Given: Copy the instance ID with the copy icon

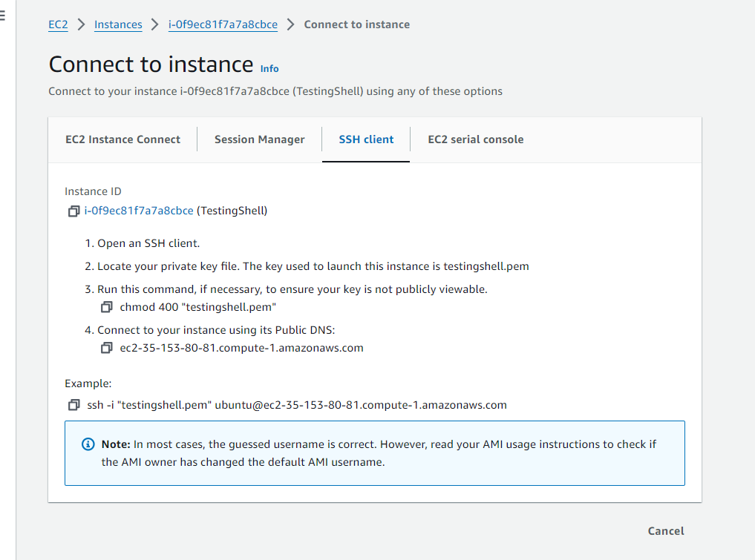Looking at the screenshot, I should (73, 211).
